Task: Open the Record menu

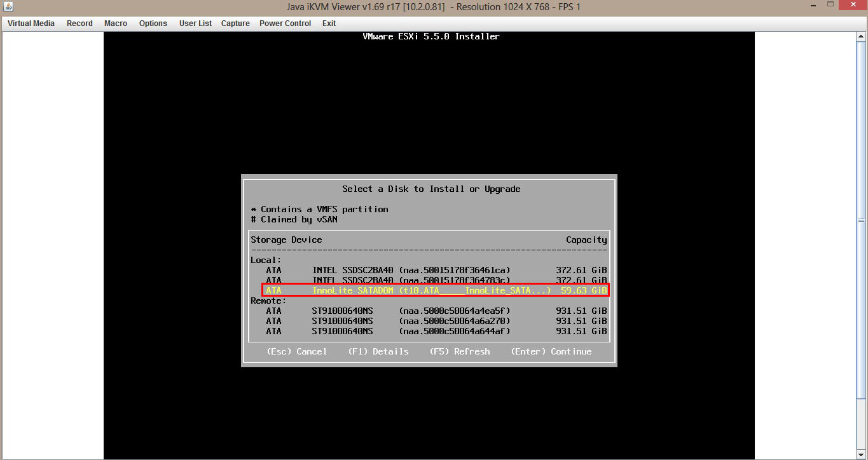Action: click(79, 24)
